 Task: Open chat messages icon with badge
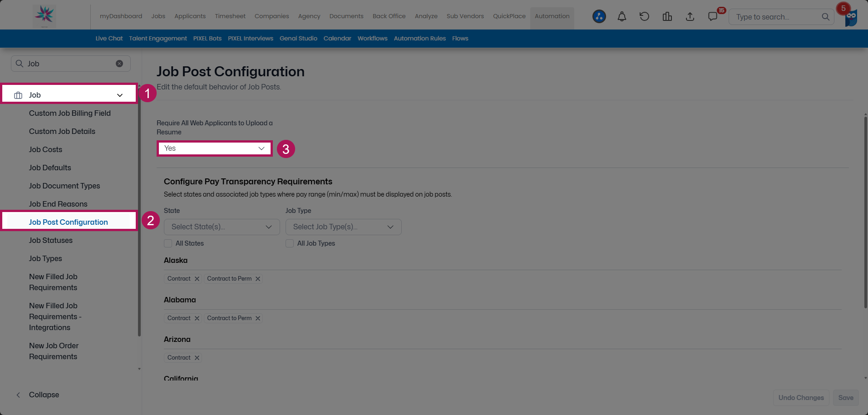tap(713, 17)
